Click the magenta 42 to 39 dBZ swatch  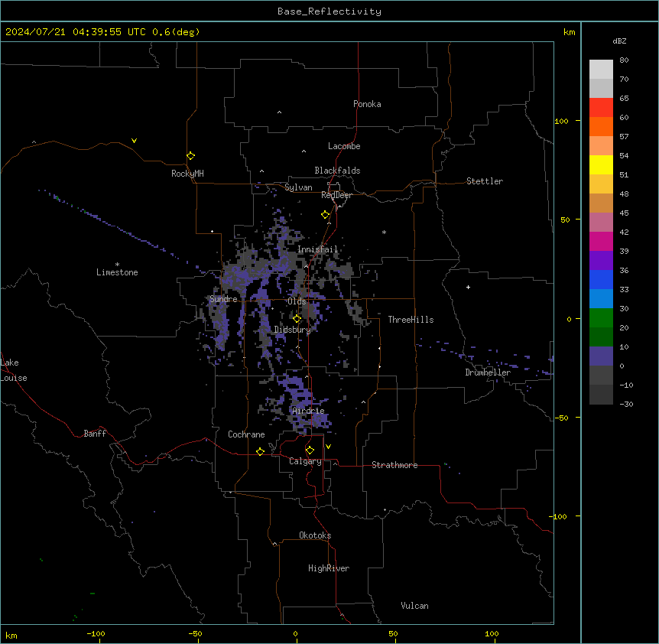pyautogui.click(x=601, y=242)
